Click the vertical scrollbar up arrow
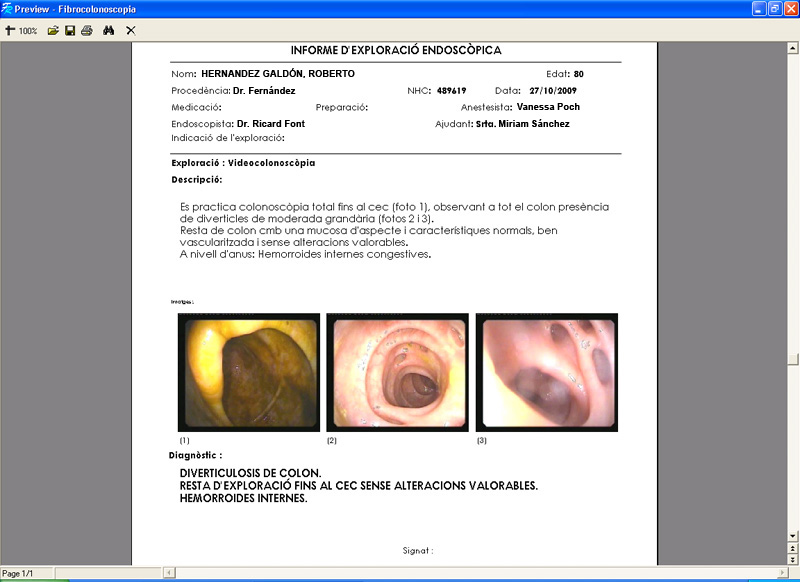The width and height of the screenshot is (800, 582). (x=792, y=48)
